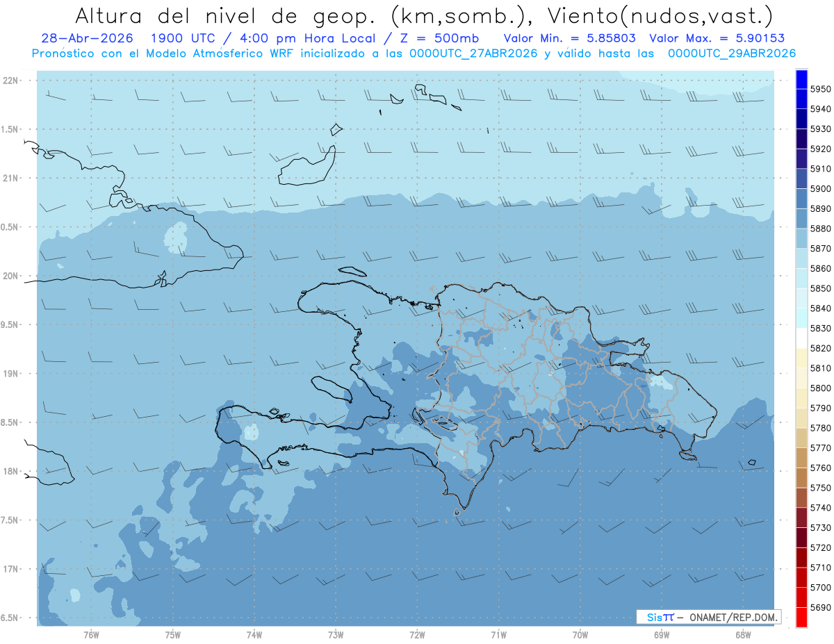Click the main chart title text
This screenshot has width=834, height=644.
(424, 15)
